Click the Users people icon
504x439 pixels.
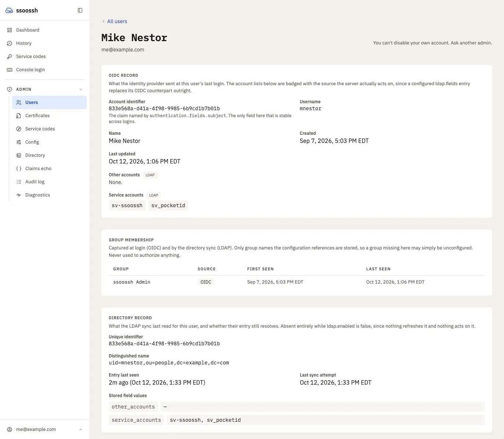pyautogui.click(x=19, y=102)
